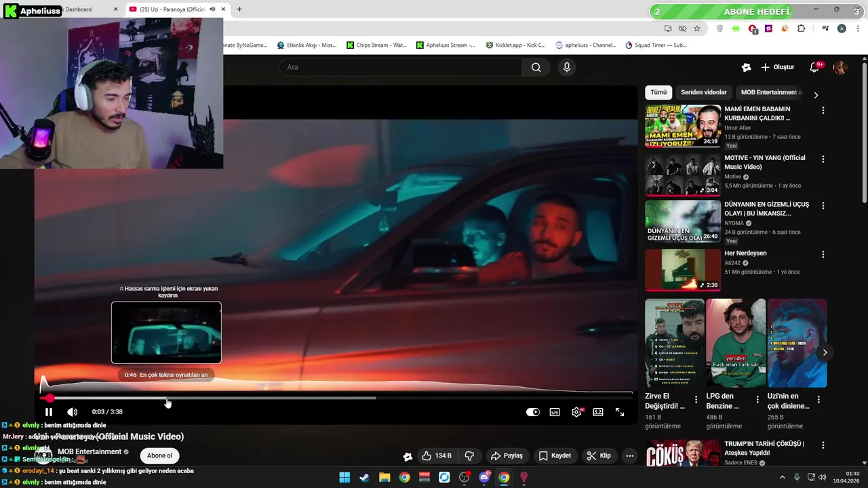Open Squad Timer bookmark

pyautogui.click(x=656, y=45)
